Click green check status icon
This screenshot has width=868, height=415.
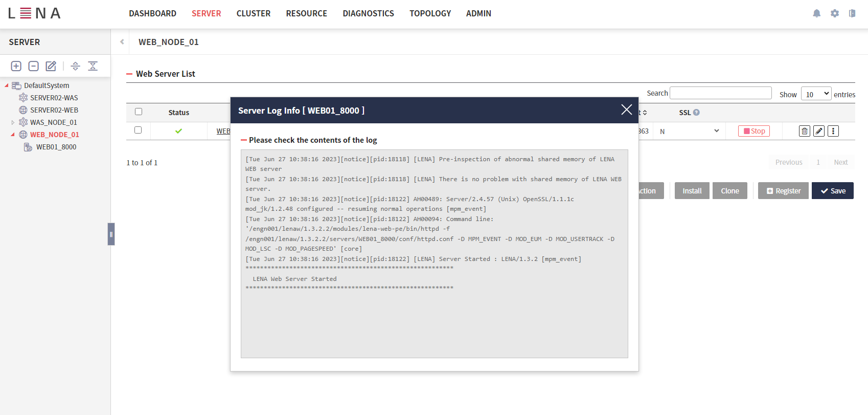click(179, 131)
